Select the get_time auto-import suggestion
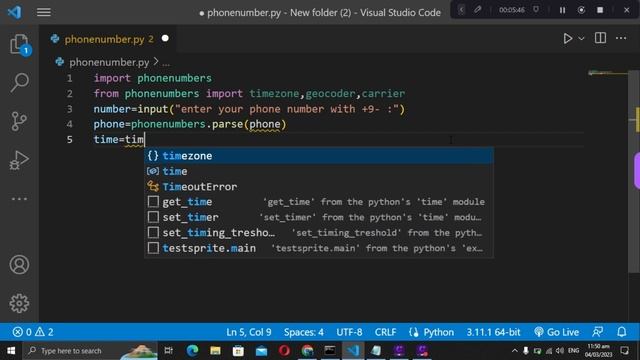This screenshot has width=640, height=360. point(319,202)
